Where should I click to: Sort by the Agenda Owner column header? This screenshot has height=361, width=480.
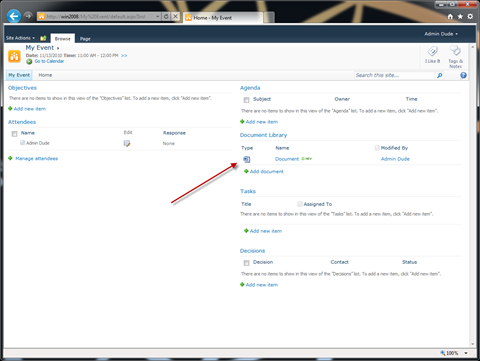pos(342,99)
